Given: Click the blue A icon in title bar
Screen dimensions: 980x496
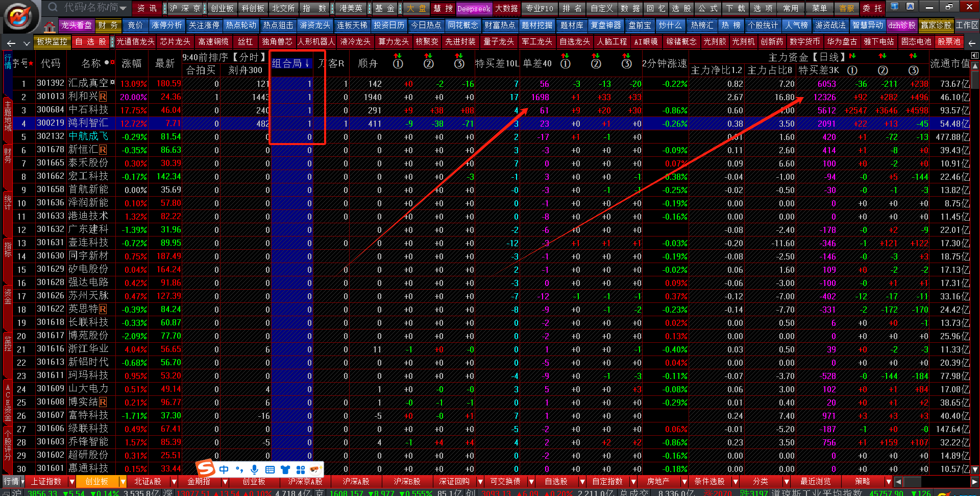Looking at the screenshot, I should coord(910,7).
